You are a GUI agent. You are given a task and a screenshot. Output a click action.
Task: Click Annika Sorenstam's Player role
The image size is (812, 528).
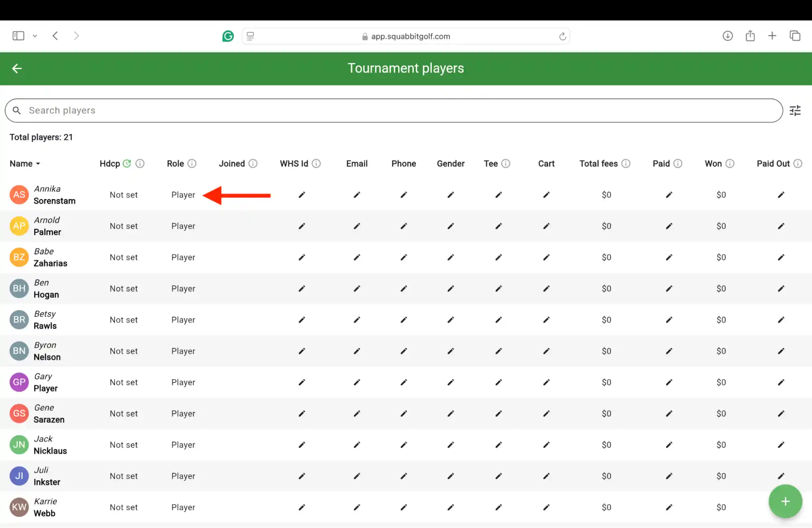(x=183, y=195)
